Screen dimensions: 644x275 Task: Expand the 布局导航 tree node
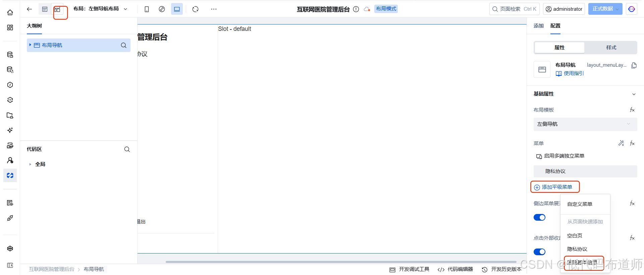[30, 45]
